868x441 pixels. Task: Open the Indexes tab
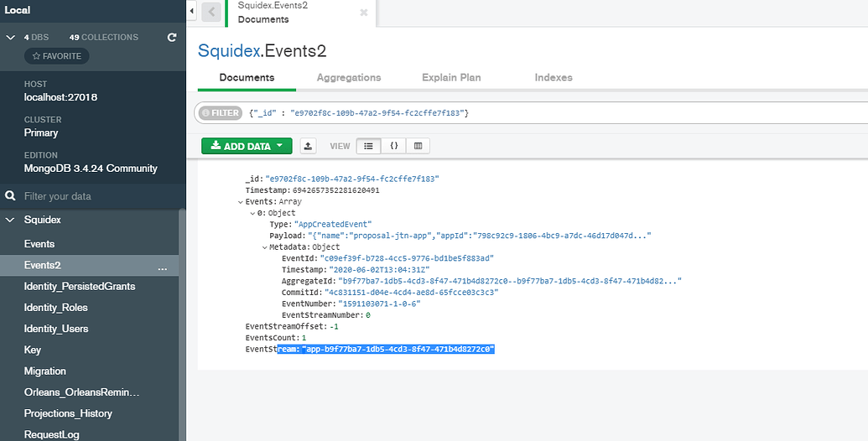tap(554, 77)
